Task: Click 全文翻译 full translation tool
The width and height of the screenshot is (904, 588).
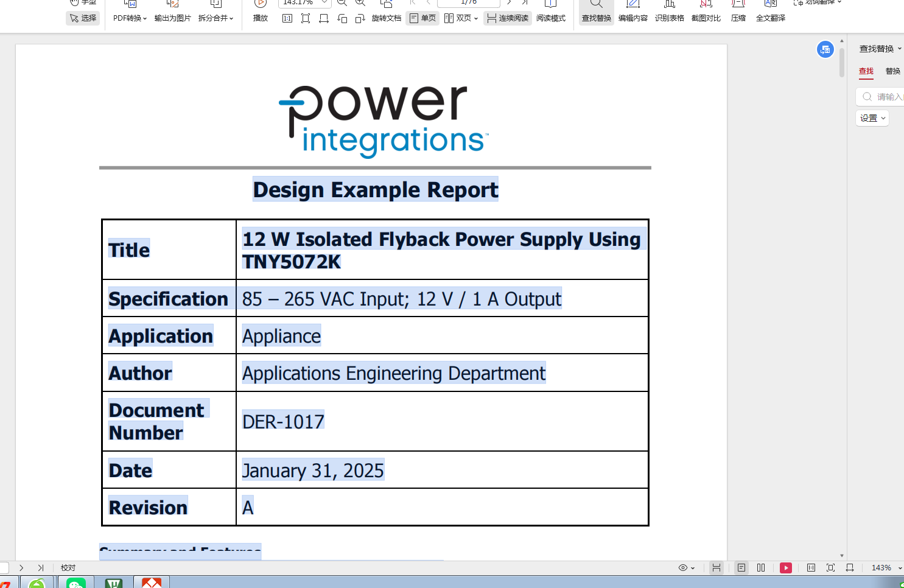Action: [x=771, y=13]
